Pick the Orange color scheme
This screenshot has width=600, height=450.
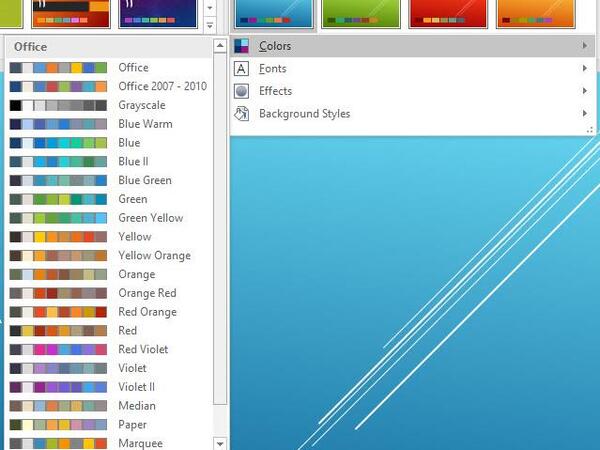pyautogui.click(x=109, y=274)
